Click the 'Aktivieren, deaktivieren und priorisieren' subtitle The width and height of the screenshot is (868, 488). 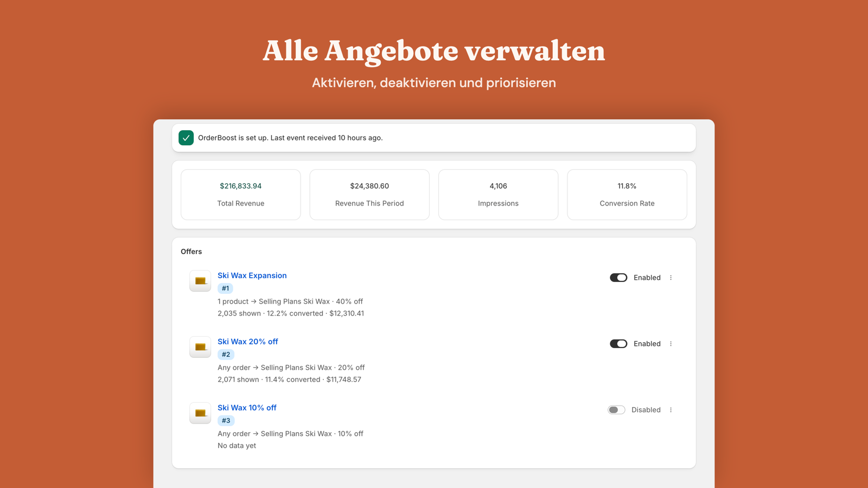pyautogui.click(x=434, y=83)
